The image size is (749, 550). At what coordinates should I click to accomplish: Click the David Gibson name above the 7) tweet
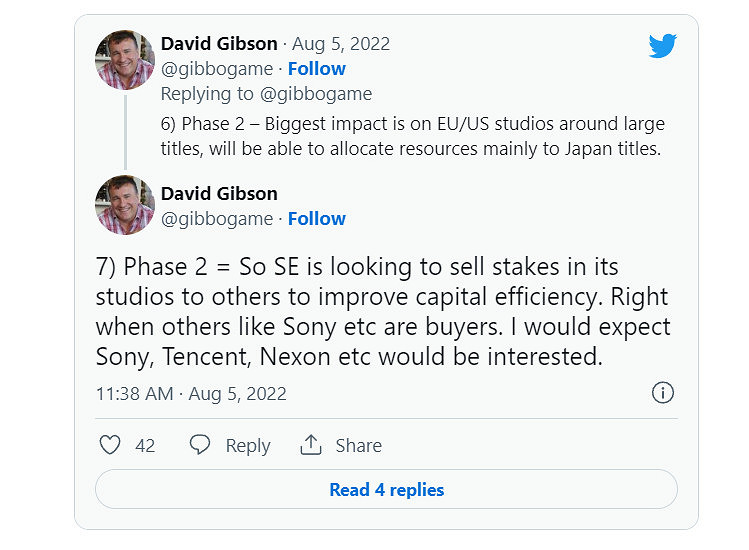(x=219, y=194)
